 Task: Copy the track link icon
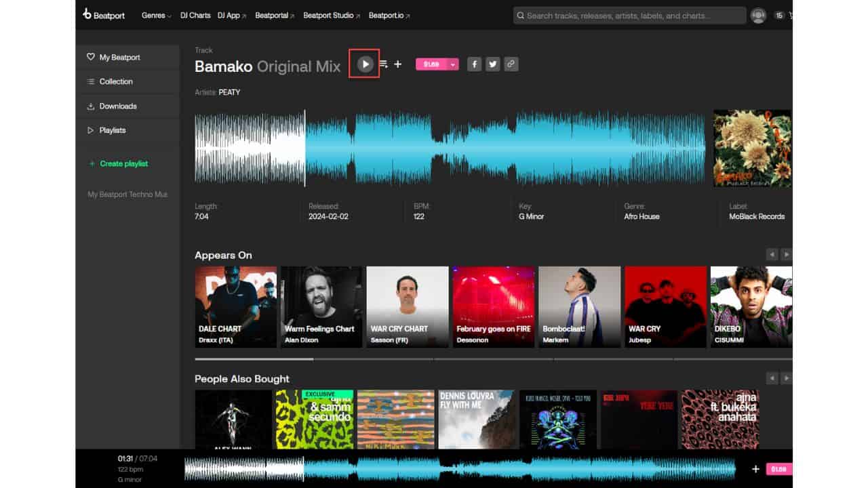click(511, 64)
